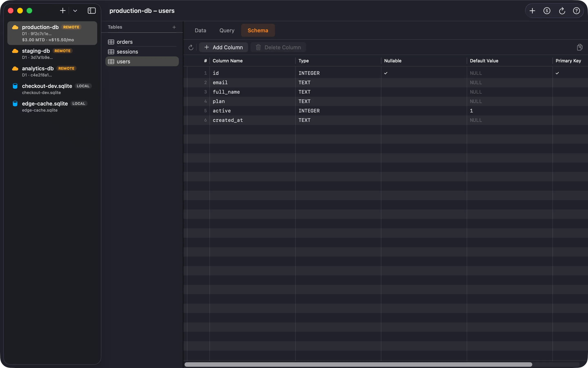Select the 'created_at' column name cell
Viewport: 588px width, 368px height.
pos(252,120)
